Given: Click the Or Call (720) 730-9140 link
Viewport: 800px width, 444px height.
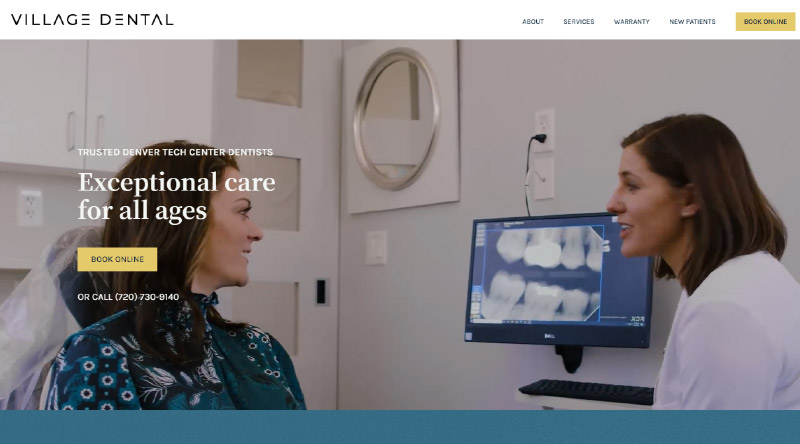Looking at the screenshot, I should point(128,297).
